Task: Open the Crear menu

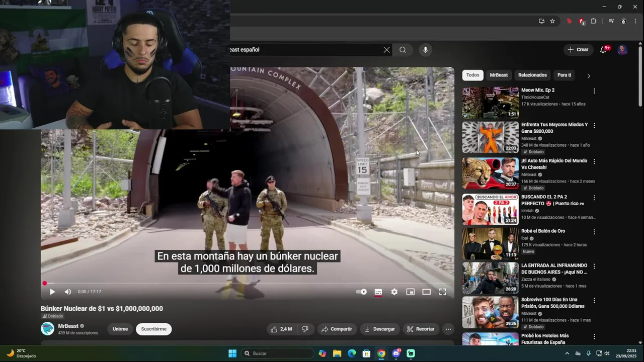Action: 578,50
